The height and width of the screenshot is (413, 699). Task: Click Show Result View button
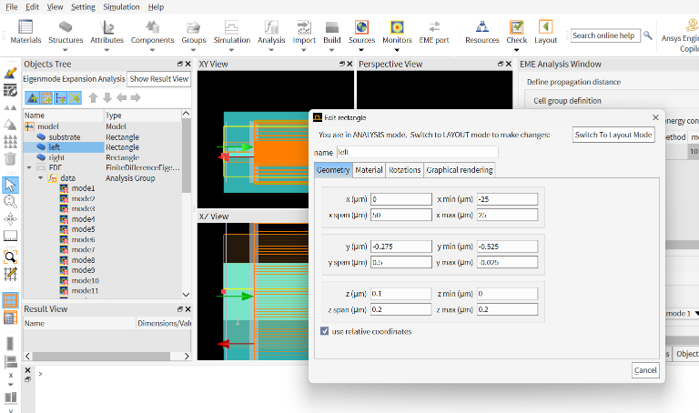pyautogui.click(x=159, y=79)
